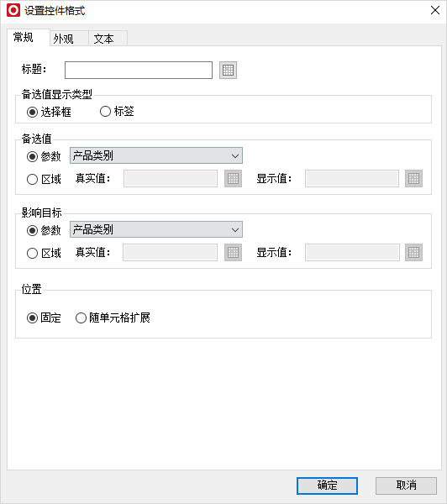Click cell picker icon after 备选值 显示值 field
Screen dimensions: 447x504
(413, 178)
